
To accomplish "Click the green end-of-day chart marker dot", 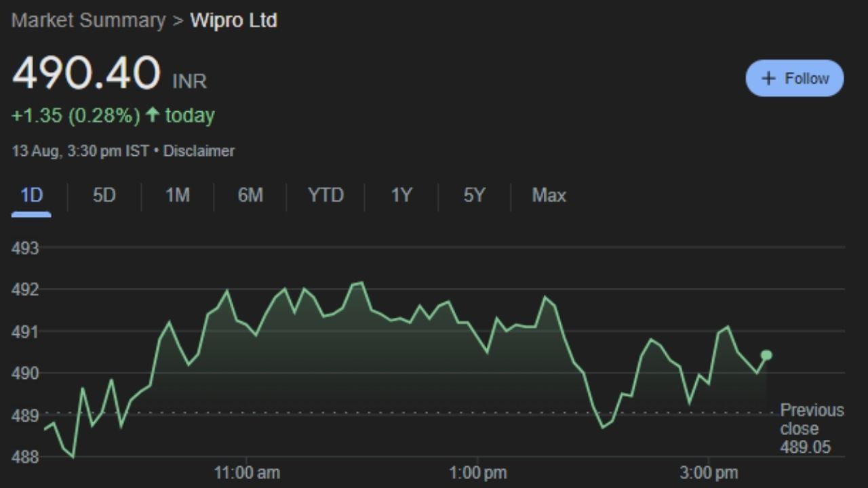I will [766, 355].
